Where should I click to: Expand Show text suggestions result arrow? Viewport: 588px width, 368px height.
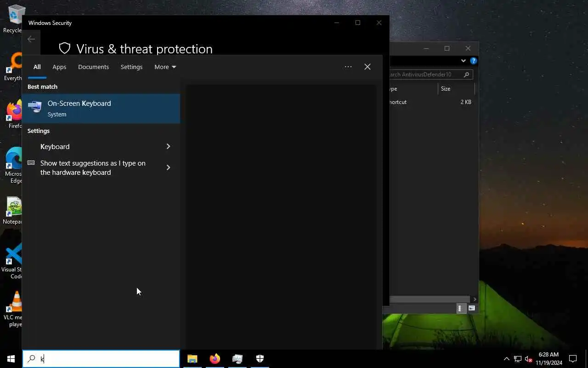(168, 167)
